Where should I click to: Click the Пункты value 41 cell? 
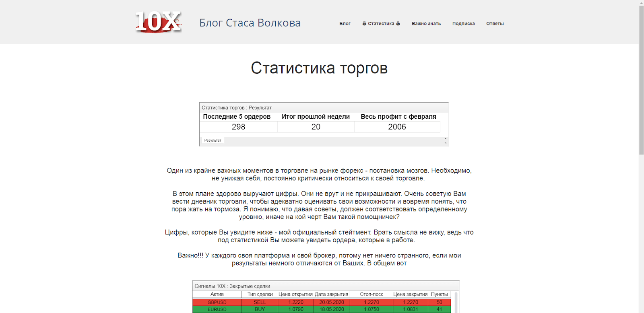coord(439,309)
